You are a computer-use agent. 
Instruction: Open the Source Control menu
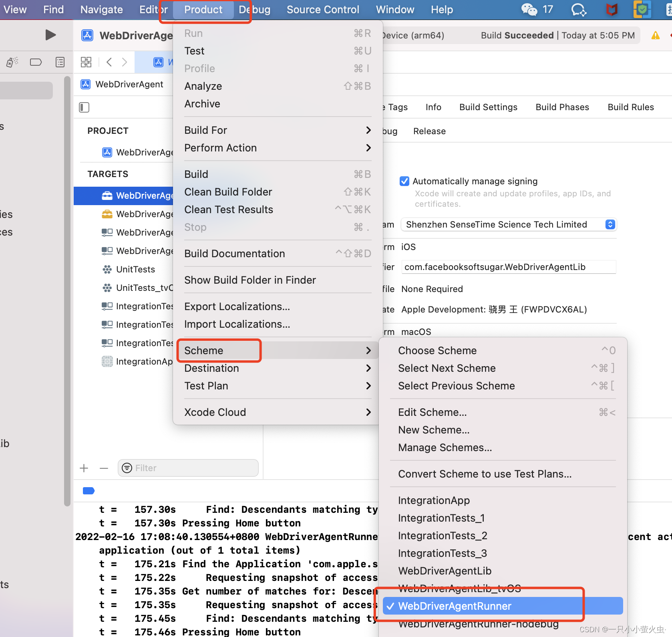click(x=323, y=9)
